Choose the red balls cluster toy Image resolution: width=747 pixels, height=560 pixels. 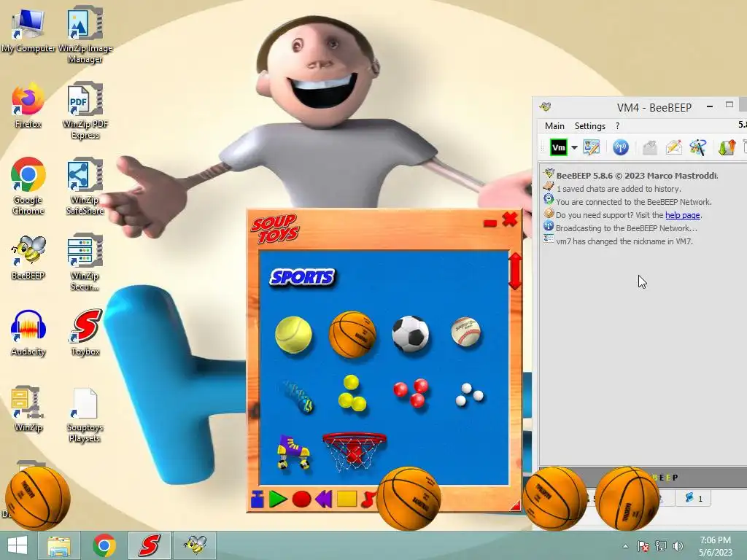click(x=411, y=393)
